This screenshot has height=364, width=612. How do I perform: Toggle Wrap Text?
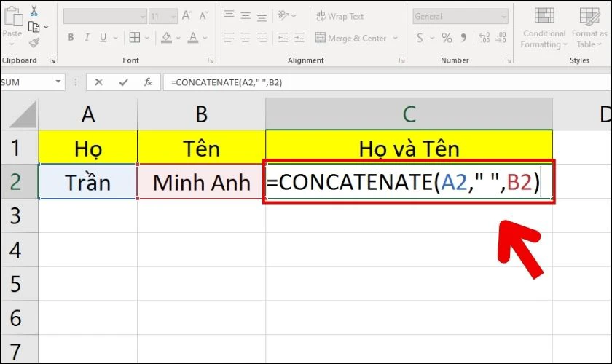tap(340, 17)
